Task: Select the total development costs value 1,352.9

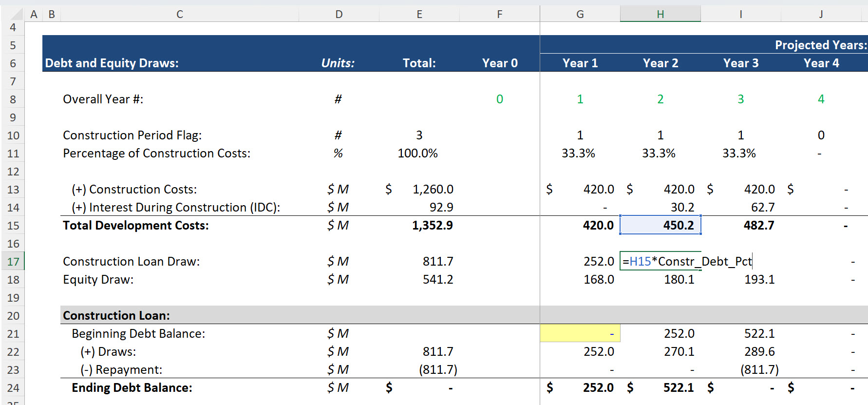Action: point(433,226)
